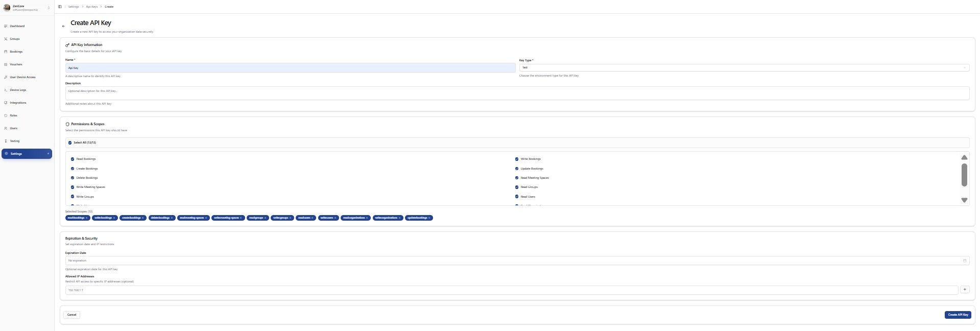Uncheck Read Users permission
Viewport: 980px width, 331px height.
[x=517, y=197]
